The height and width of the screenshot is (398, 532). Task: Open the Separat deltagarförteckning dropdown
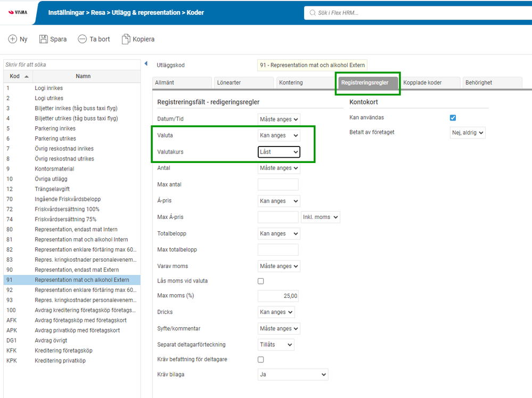276,344
